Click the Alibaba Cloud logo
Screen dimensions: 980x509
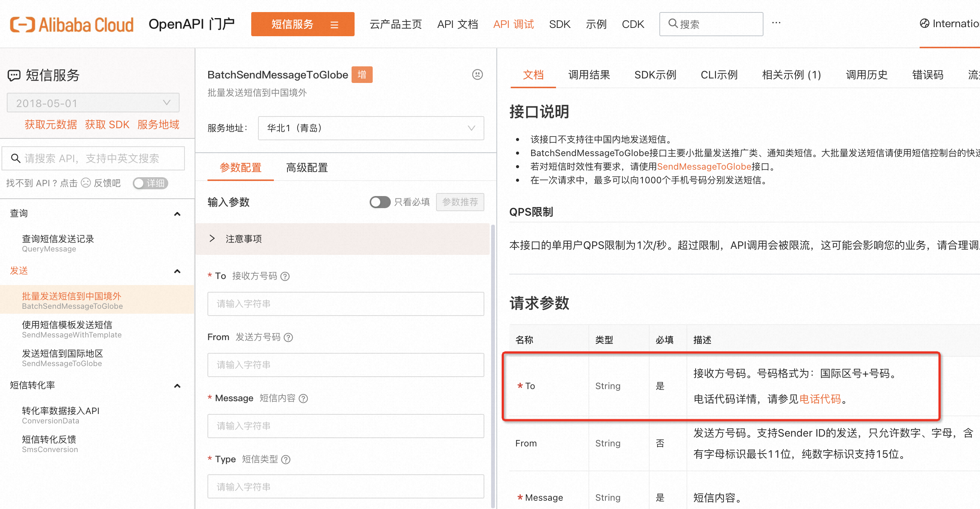pyautogui.click(x=72, y=25)
